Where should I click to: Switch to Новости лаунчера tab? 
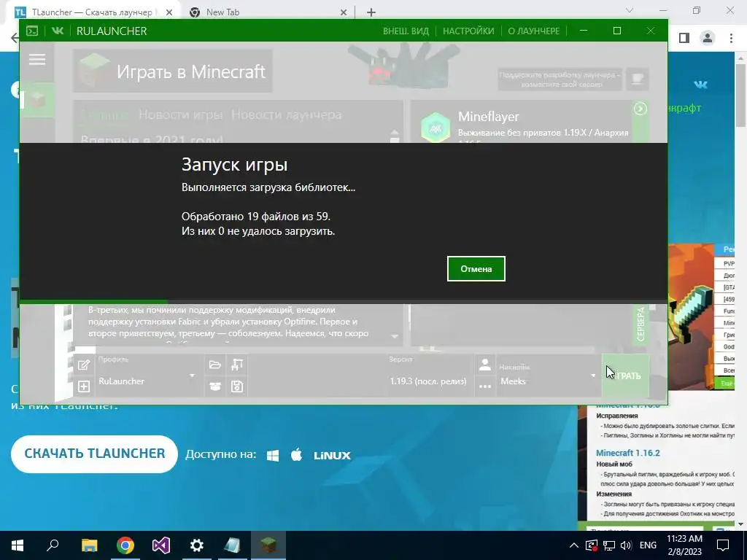(x=286, y=114)
